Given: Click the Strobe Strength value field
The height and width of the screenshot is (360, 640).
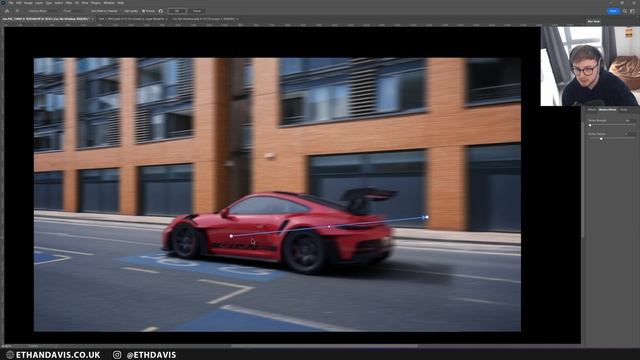Looking at the screenshot, I should pos(630,121).
